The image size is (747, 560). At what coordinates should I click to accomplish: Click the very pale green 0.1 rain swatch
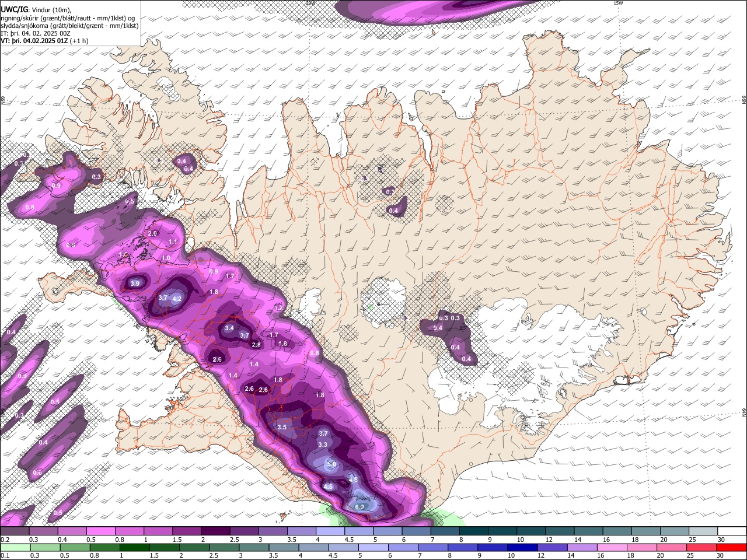click(15, 547)
